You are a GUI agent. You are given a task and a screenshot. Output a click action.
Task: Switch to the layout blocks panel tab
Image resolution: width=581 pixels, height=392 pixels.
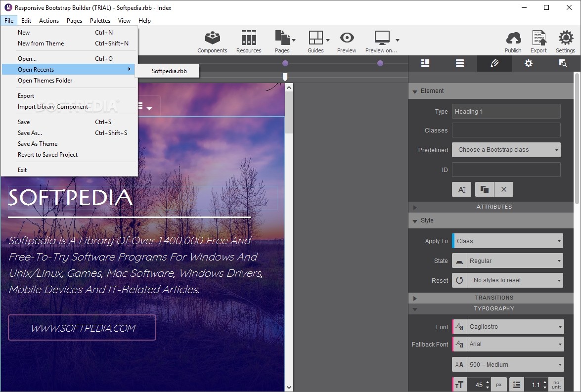click(x=425, y=63)
